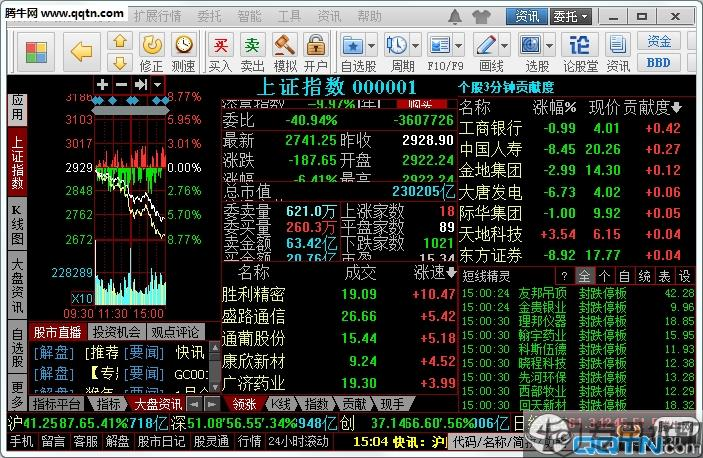This screenshot has width=703, height=458.
Task: Open the 股市日记 status bar link
Action: coord(161,442)
